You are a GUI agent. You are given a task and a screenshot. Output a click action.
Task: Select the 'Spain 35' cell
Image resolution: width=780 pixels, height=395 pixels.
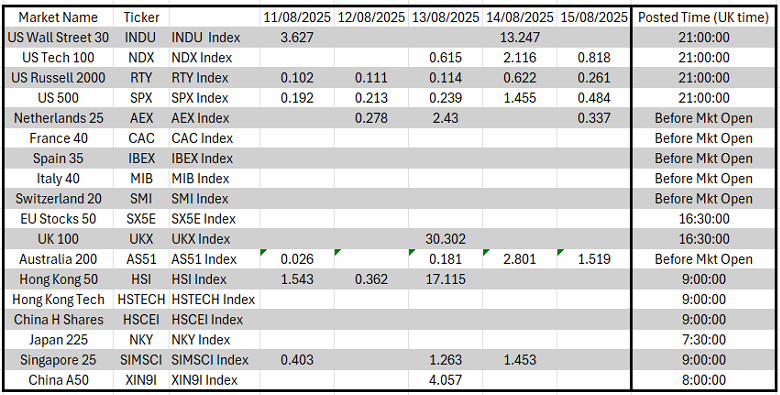point(58,158)
